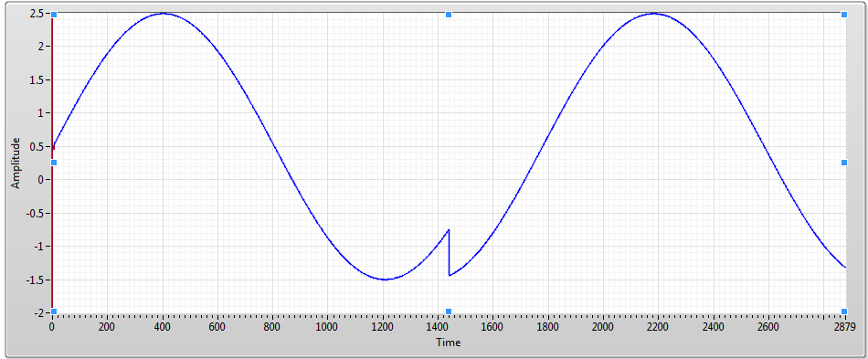Click the 2400 time scale marker

(713, 326)
